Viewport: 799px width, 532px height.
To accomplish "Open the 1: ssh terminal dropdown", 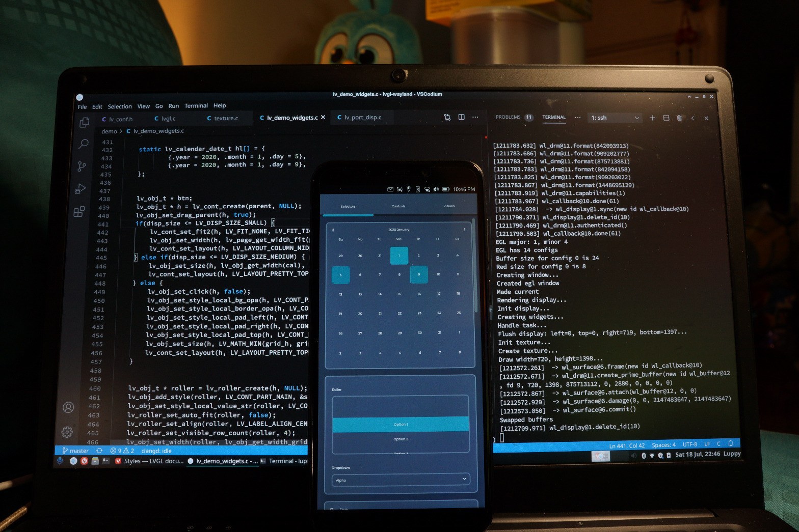I will (615, 118).
